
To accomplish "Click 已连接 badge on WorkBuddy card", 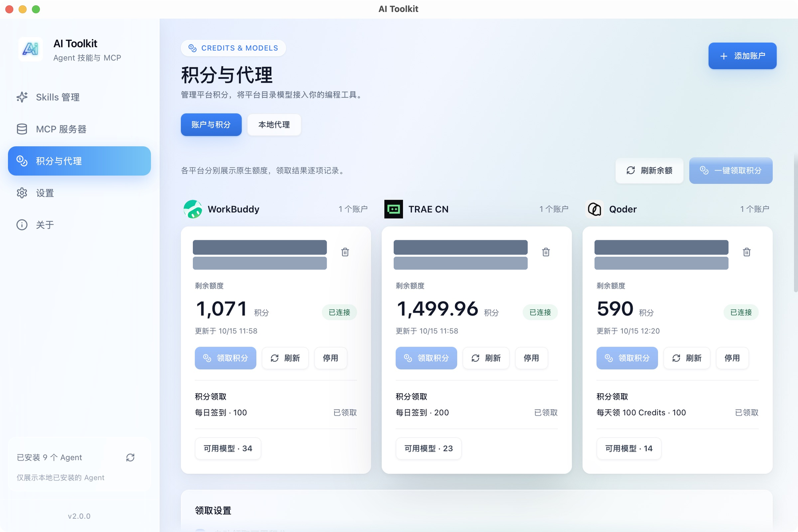I will [x=340, y=313].
